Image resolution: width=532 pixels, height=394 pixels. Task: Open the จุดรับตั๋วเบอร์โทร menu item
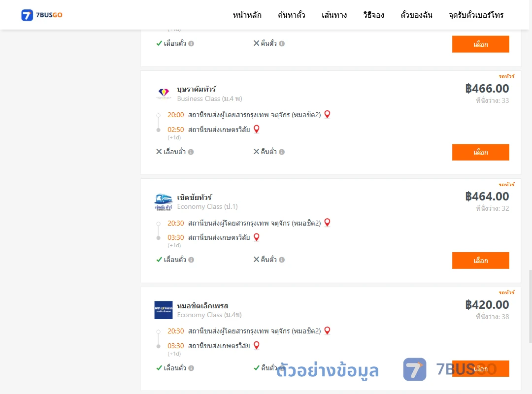476,15
